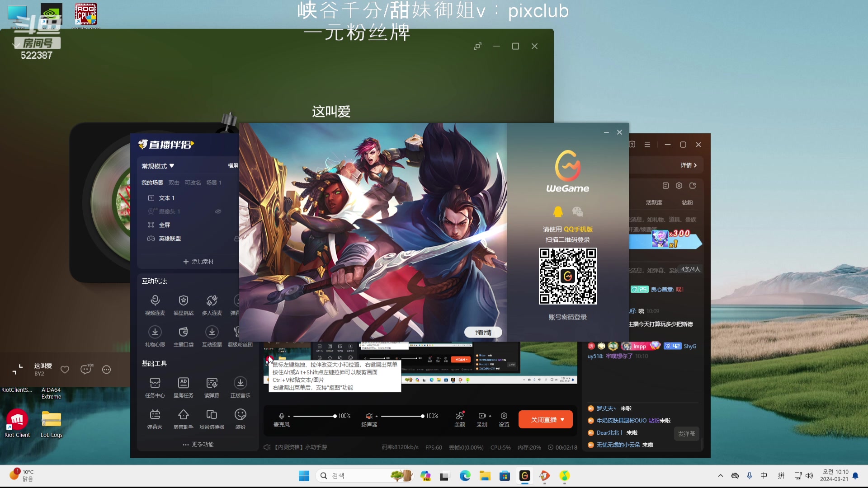Select the 英雄联盟 source item
Screen dimensions: 868x488
[x=170, y=239]
